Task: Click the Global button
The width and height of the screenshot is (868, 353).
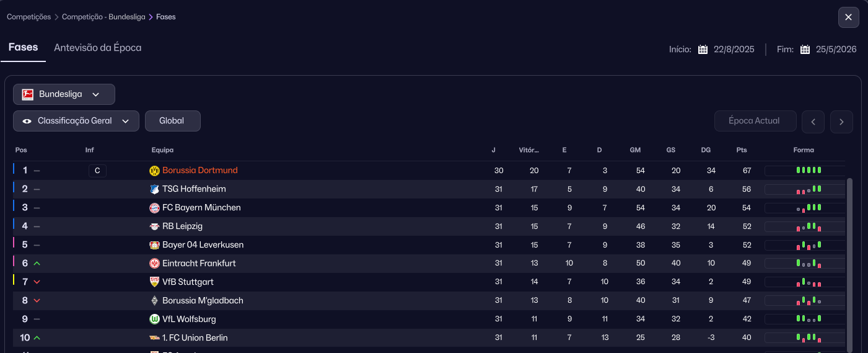Action: tap(172, 121)
